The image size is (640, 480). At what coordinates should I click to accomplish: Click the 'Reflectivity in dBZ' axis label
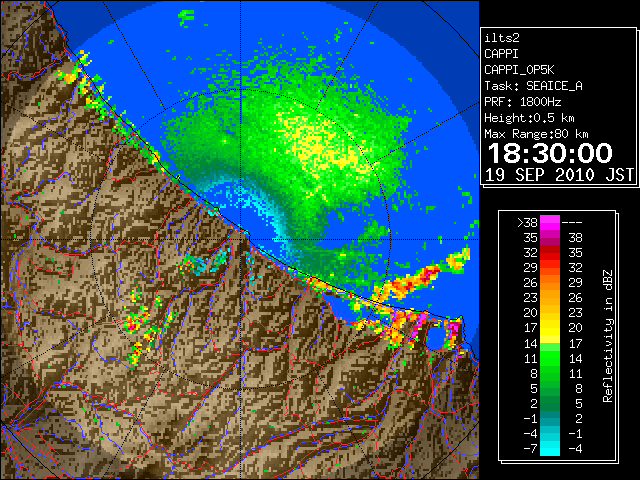tap(608, 336)
